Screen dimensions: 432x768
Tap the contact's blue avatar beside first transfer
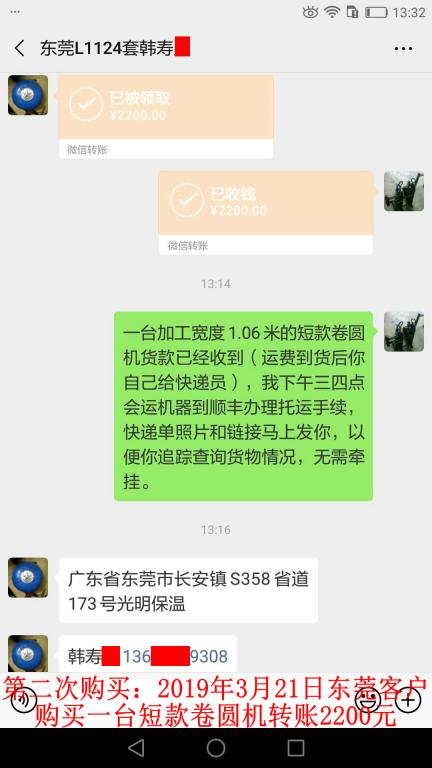pyautogui.click(x=28, y=95)
